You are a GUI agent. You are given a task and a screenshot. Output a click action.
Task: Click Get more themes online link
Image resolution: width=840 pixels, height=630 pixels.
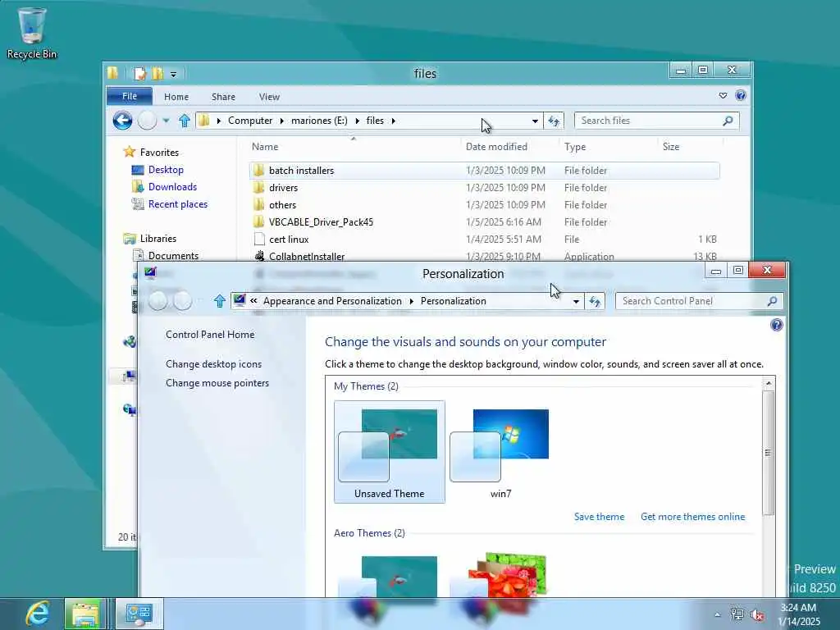(x=692, y=517)
